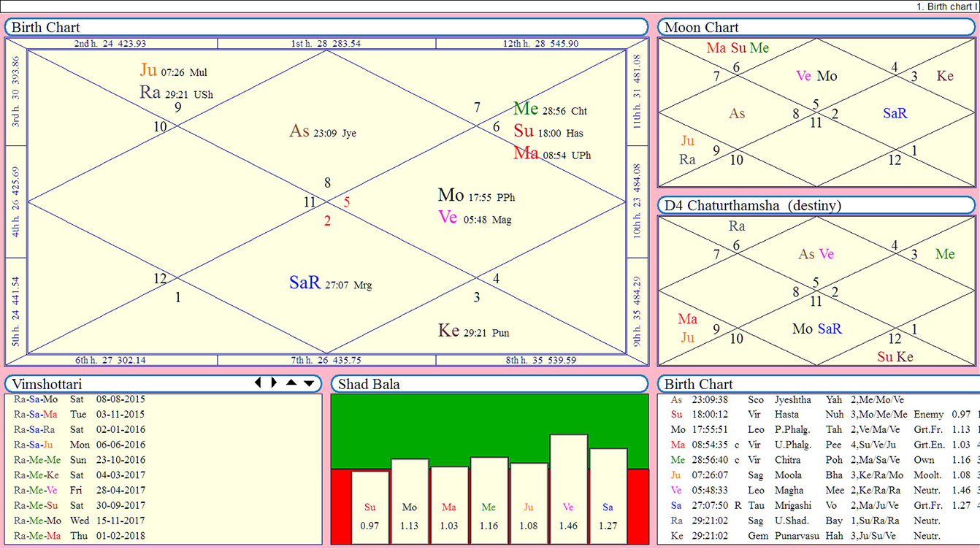The image size is (980, 549).
Task: Click the Venus bar in Shad Bala graph
Action: pos(569,489)
